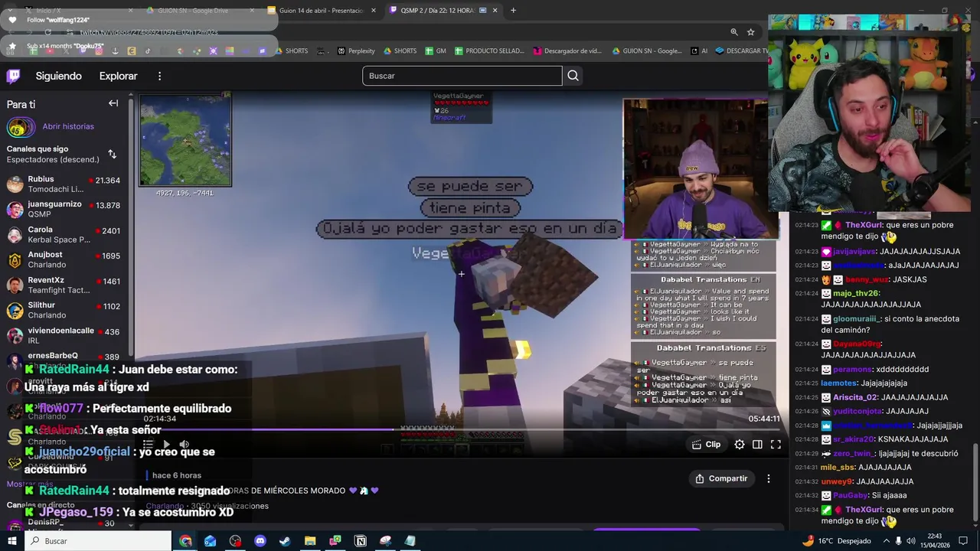
Task: Close the QSMP 2 Twitch tab
Action: click(x=495, y=11)
